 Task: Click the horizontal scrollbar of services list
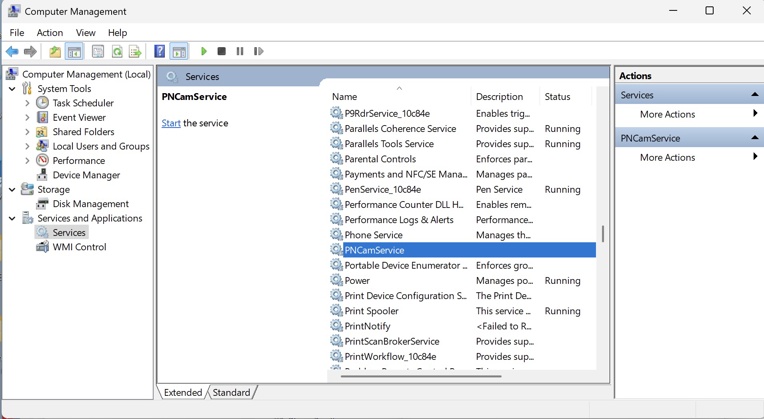click(x=421, y=376)
